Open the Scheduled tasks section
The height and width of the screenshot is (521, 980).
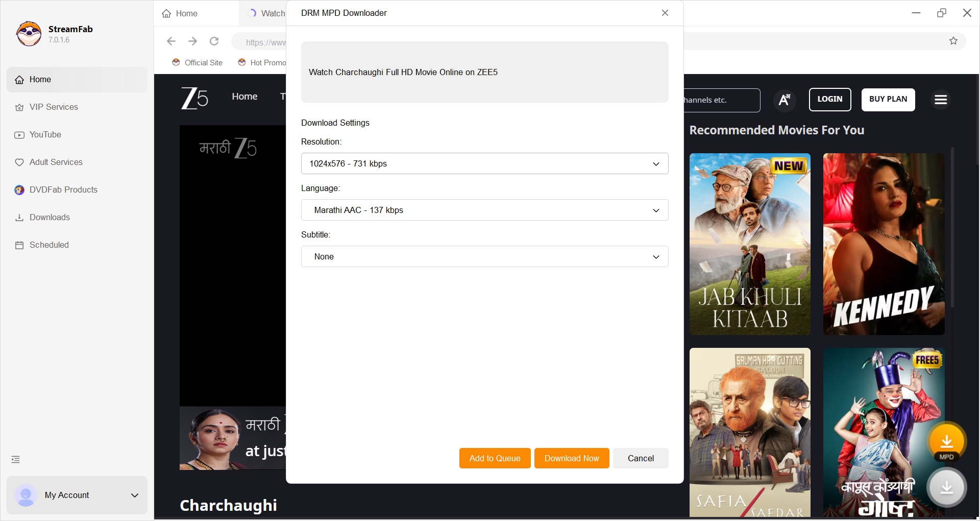click(x=49, y=245)
